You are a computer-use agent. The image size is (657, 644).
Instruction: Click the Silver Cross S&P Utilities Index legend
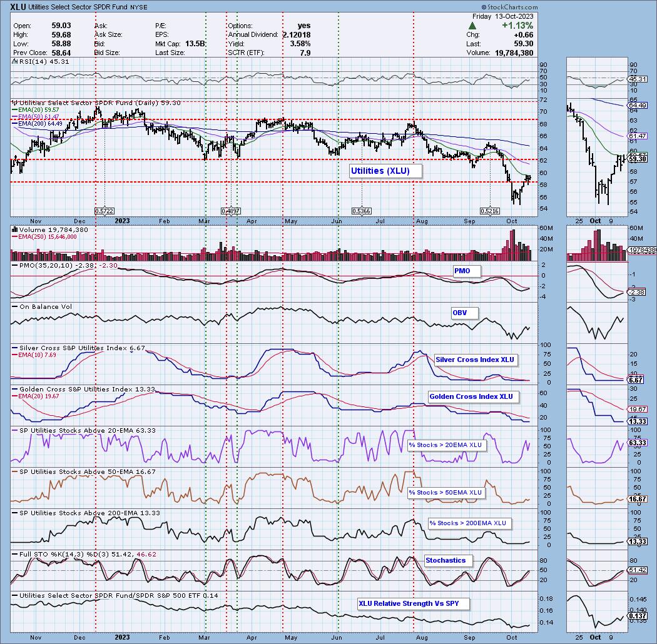pyautogui.click(x=78, y=348)
